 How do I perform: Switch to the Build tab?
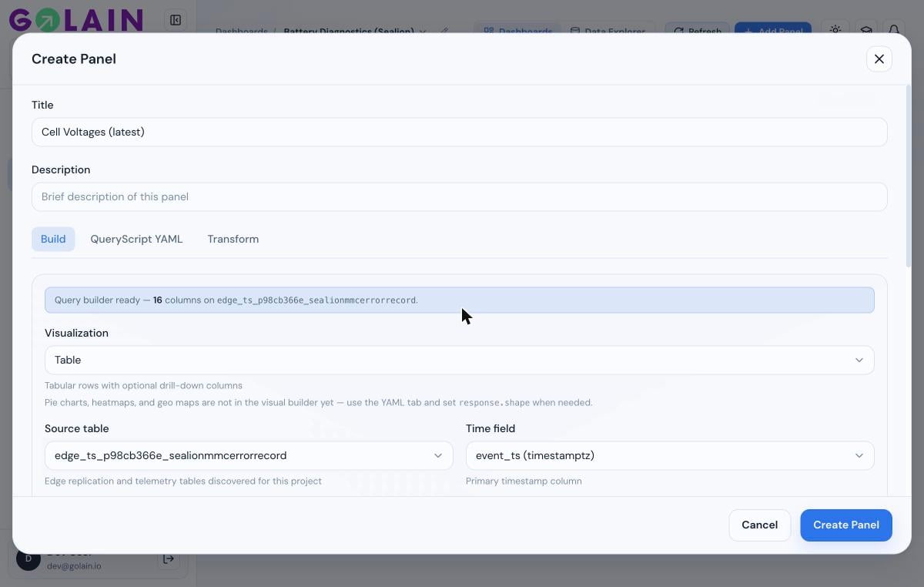53,239
